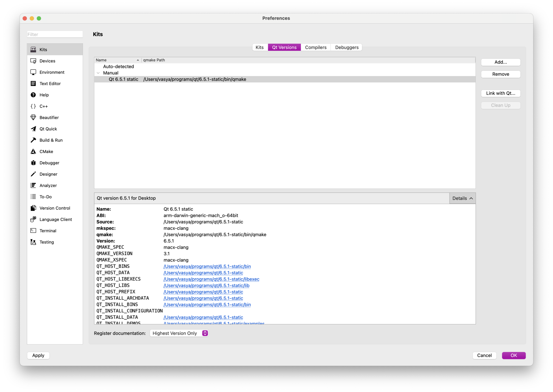Open the Language Client icon
553x392 pixels.
[33, 219]
